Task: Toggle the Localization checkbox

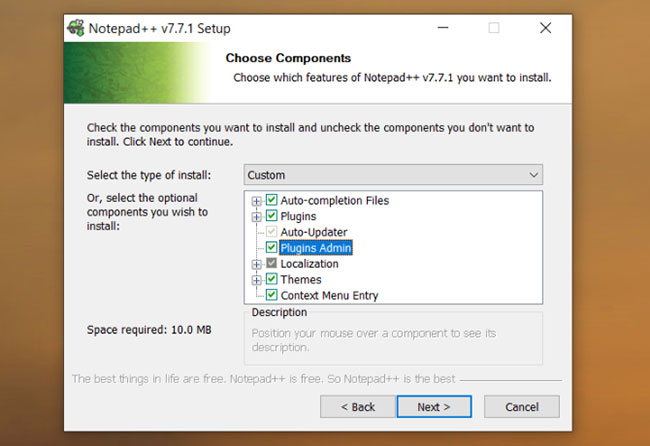Action: point(272,263)
